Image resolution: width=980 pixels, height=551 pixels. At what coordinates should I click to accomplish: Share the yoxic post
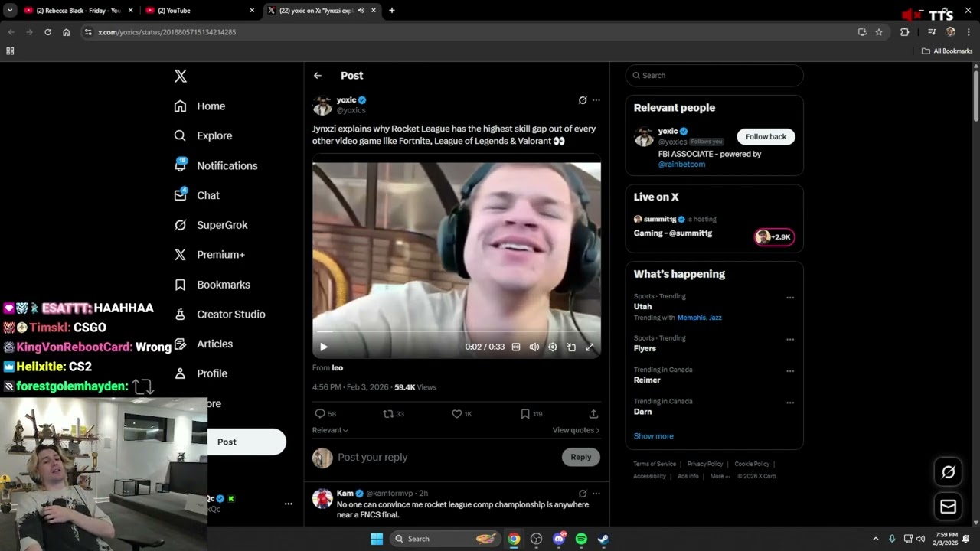click(593, 414)
